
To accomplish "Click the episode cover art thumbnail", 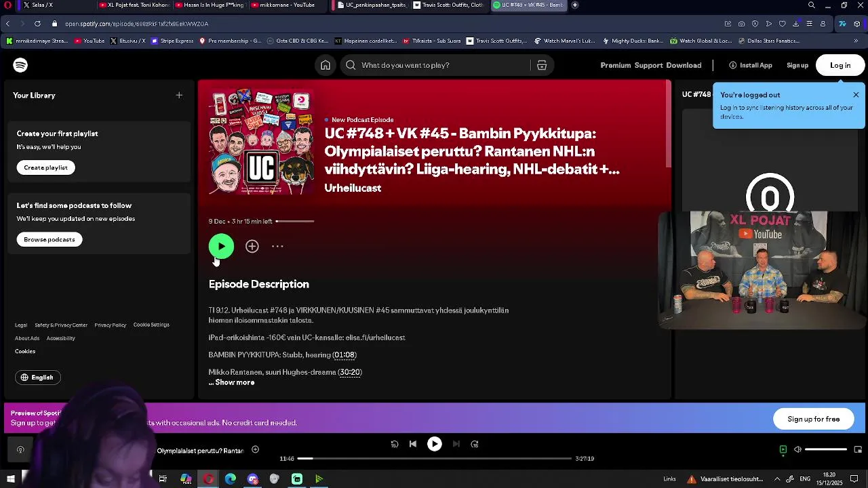I will point(261,142).
